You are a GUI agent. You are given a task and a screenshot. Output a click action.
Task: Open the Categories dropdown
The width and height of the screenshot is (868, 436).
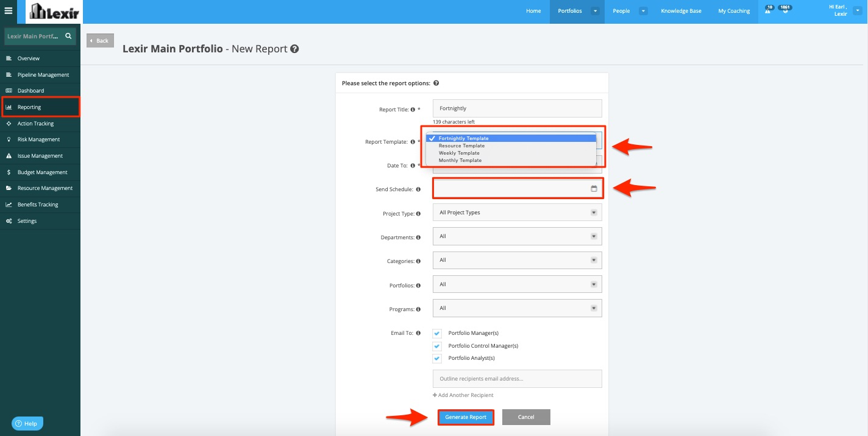point(517,260)
